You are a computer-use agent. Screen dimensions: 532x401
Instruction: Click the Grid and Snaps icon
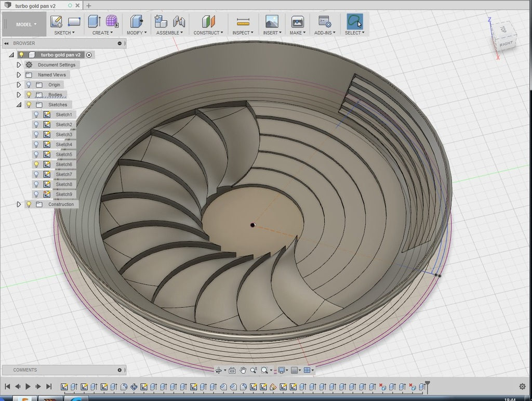coord(295,370)
